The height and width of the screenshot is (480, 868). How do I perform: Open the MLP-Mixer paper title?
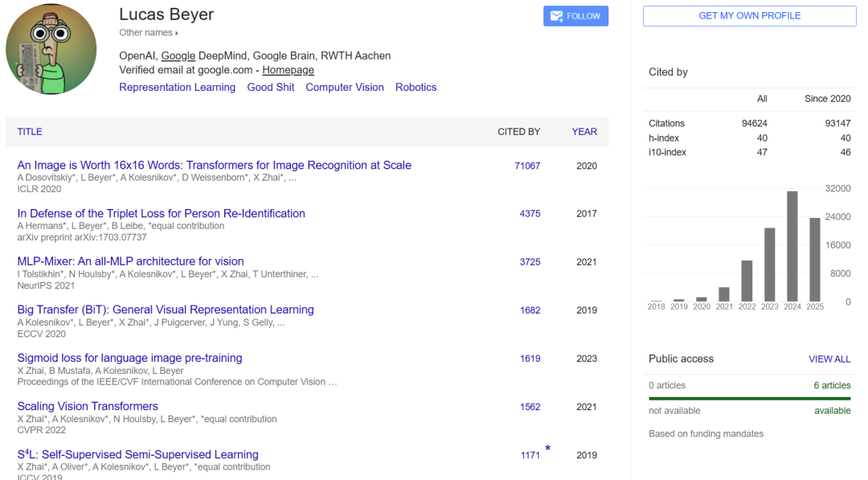click(x=130, y=261)
